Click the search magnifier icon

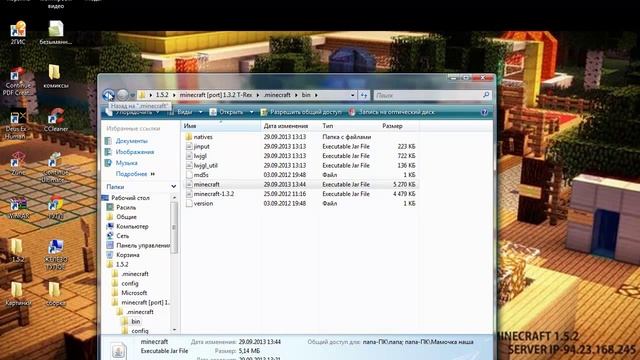click(x=486, y=95)
